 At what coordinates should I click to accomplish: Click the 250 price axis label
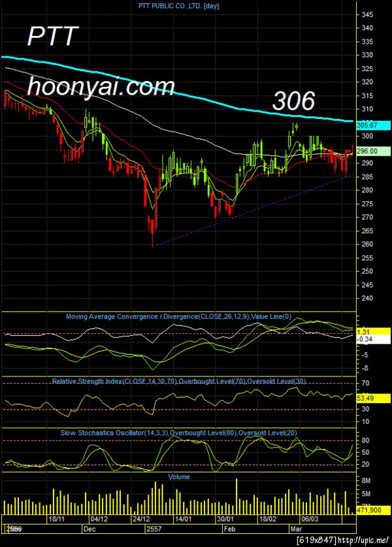pyautogui.click(x=367, y=271)
